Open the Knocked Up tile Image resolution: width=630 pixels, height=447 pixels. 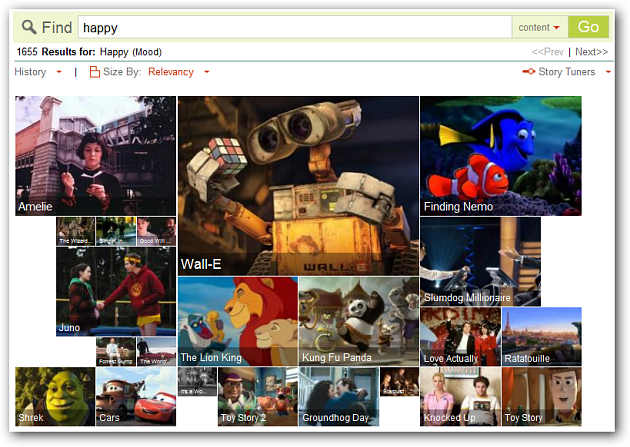(460, 396)
